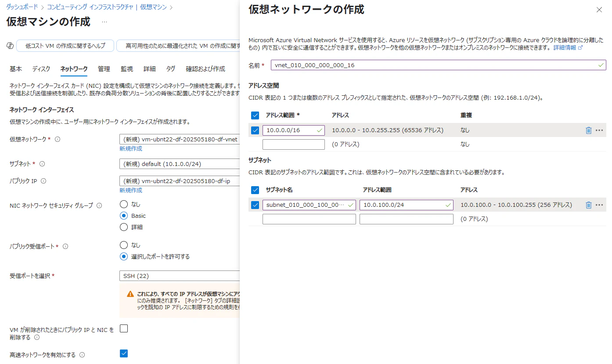
Task: Click the empty new subnet address range field
Action: pos(407,219)
